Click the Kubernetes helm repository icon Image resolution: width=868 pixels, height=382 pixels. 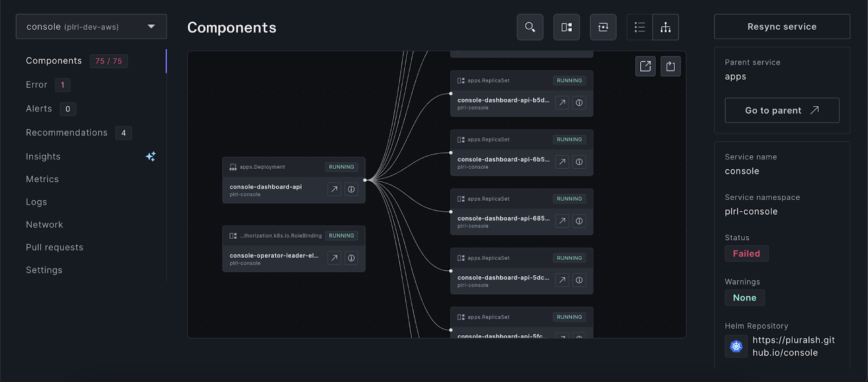point(736,346)
